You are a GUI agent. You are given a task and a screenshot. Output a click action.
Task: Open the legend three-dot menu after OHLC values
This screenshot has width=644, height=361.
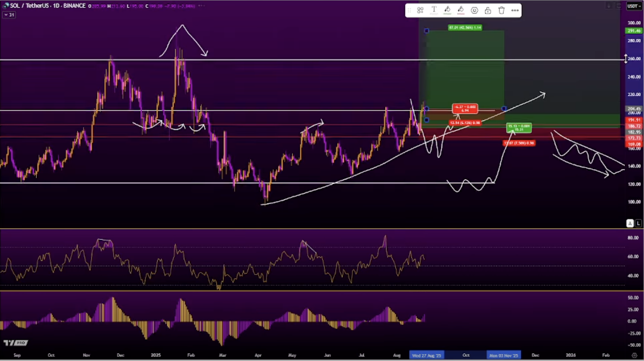pos(202,6)
